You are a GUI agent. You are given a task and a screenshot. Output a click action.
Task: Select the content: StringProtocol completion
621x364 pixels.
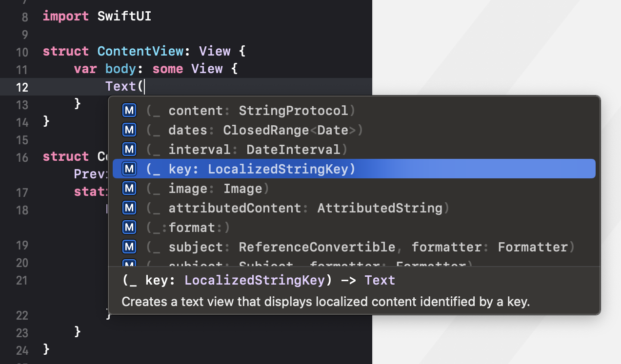click(x=354, y=111)
